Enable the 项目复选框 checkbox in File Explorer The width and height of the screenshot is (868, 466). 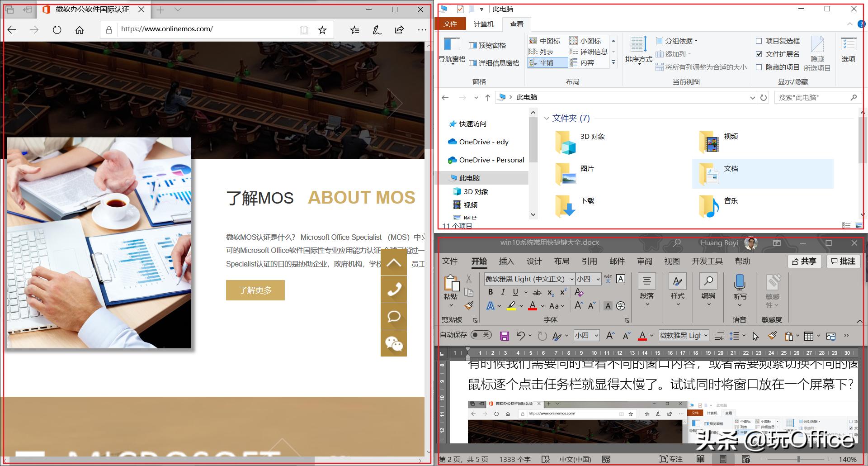click(x=759, y=41)
